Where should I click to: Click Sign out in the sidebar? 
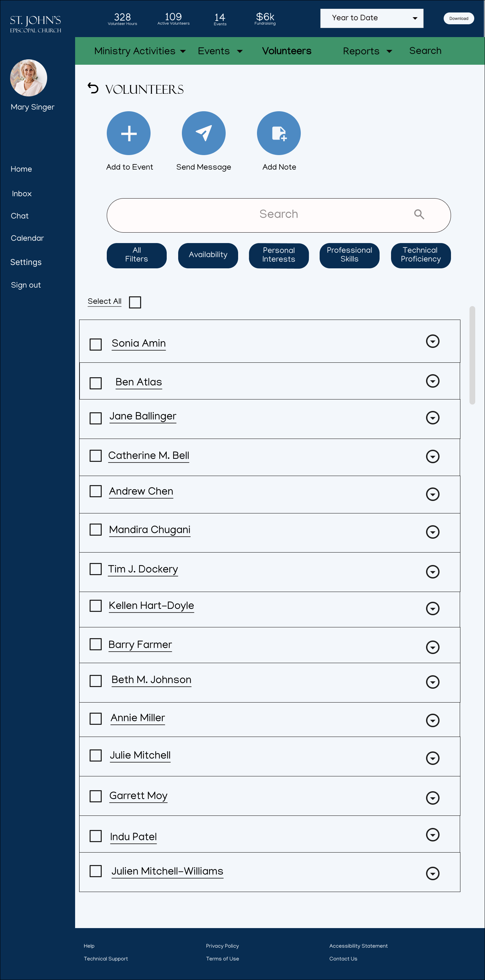point(26,285)
